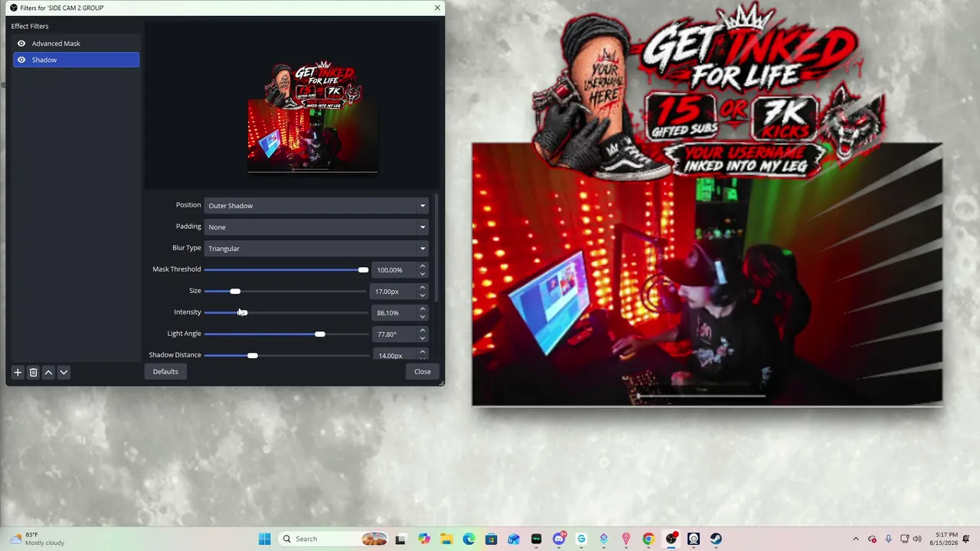Open the volume control in the system tray
Viewport: 980px width, 551px height.
(917, 539)
